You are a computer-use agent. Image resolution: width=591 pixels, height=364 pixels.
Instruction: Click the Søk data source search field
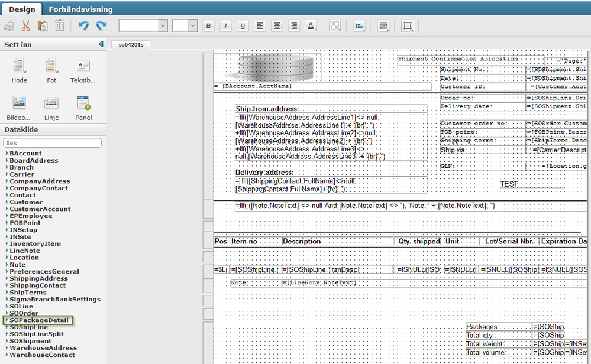point(53,143)
